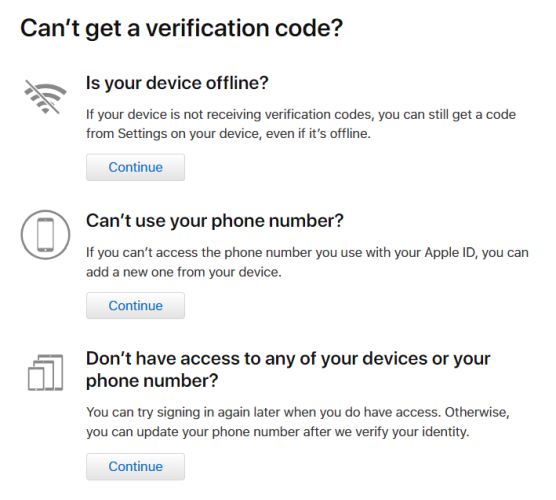Image resolution: width=556 pixels, height=500 pixels.
Task: Click the "Apple ID" text in the paragraph
Action: point(449,252)
